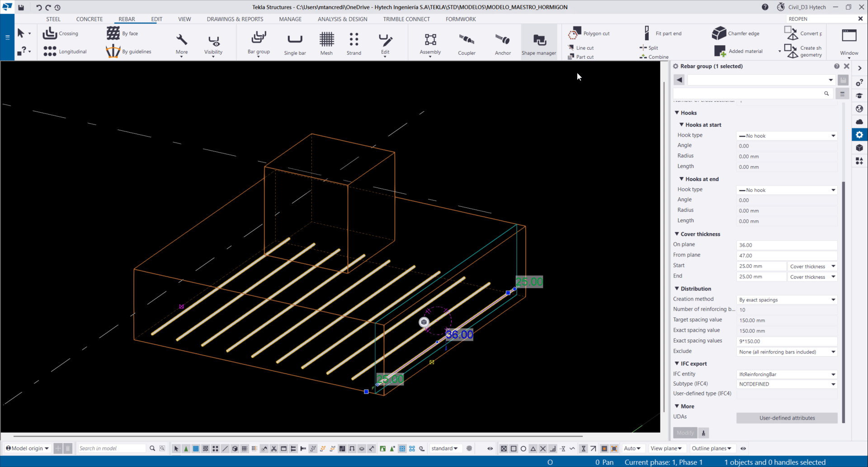This screenshot has height=467, width=868.
Task: Click the Single bar tool
Action: click(x=295, y=43)
